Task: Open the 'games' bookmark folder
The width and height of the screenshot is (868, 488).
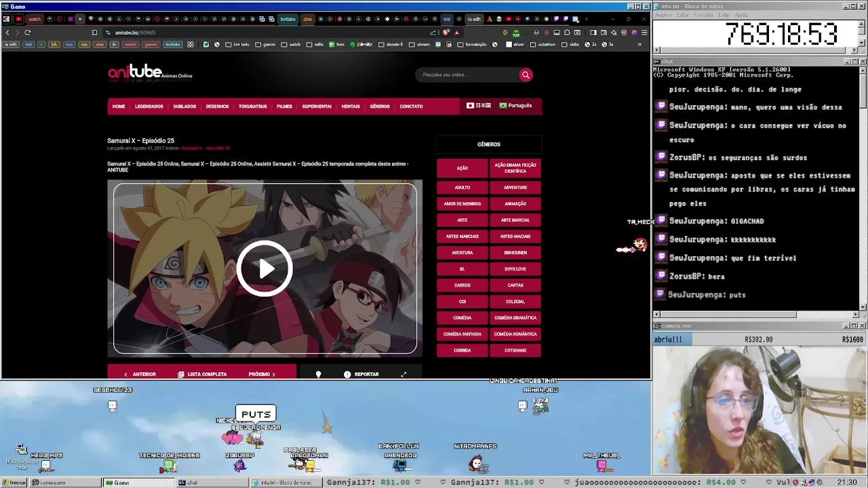Action: tap(266, 45)
